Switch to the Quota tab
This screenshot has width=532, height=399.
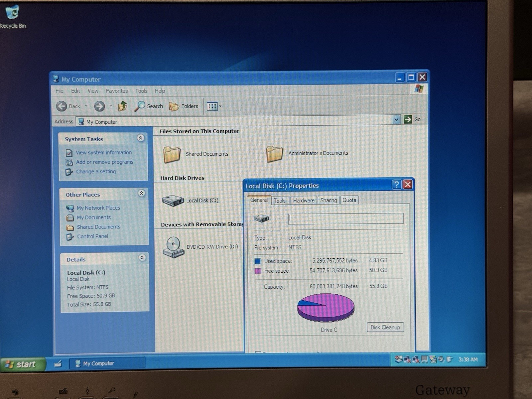point(349,200)
